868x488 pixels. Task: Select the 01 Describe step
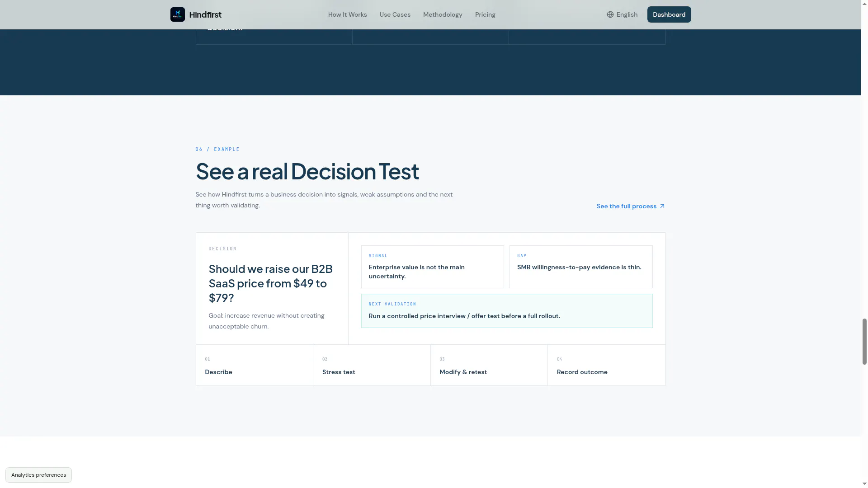pyautogui.click(x=254, y=365)
